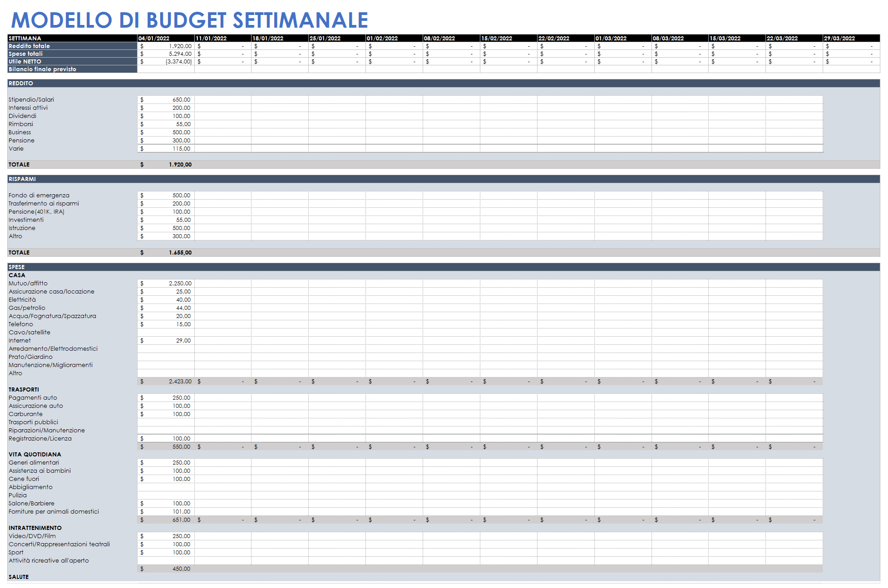This screenshot has height=588, width=888.
Task: Click the SPESE section header
Action: pos(444,267)
